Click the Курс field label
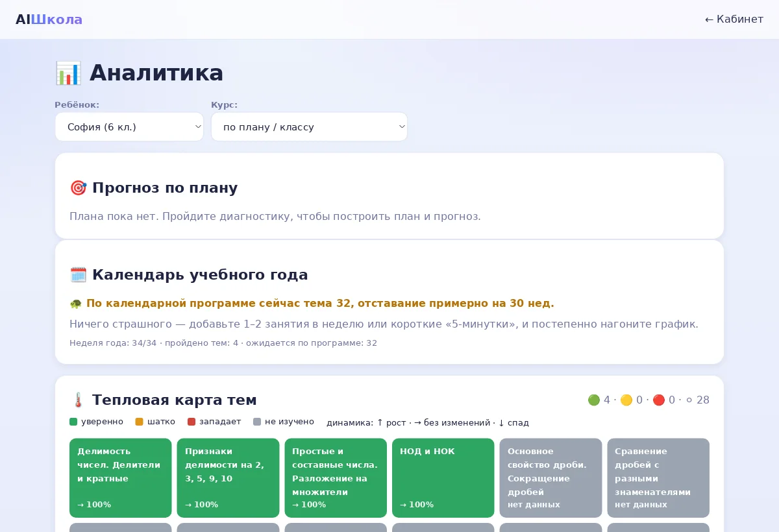779x532 pixels. [224, 104]
